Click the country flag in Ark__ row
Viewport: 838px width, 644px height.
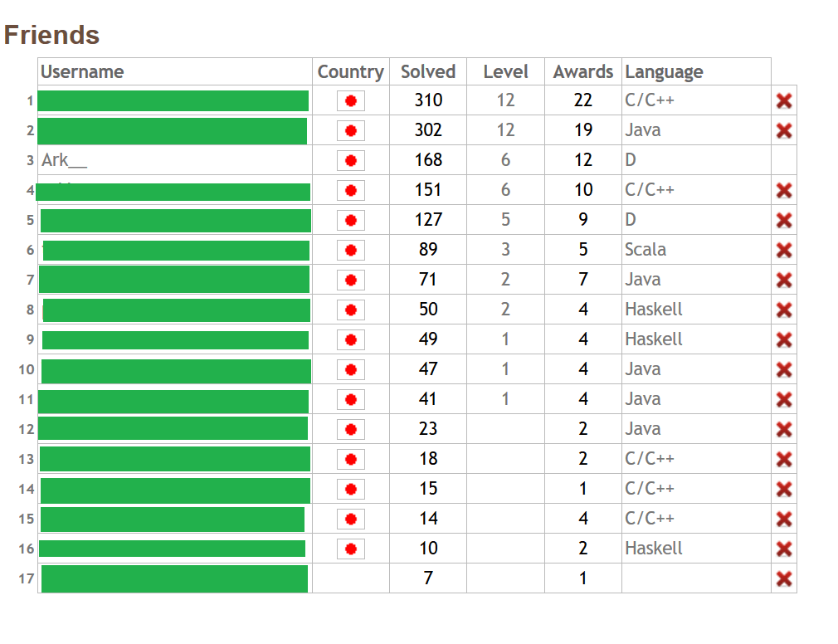[x=351, y=161]
